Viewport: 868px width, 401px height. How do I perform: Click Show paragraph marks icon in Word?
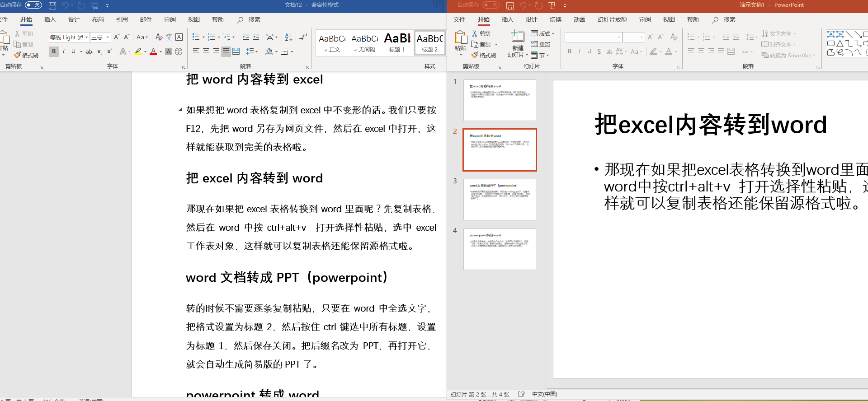303,37
